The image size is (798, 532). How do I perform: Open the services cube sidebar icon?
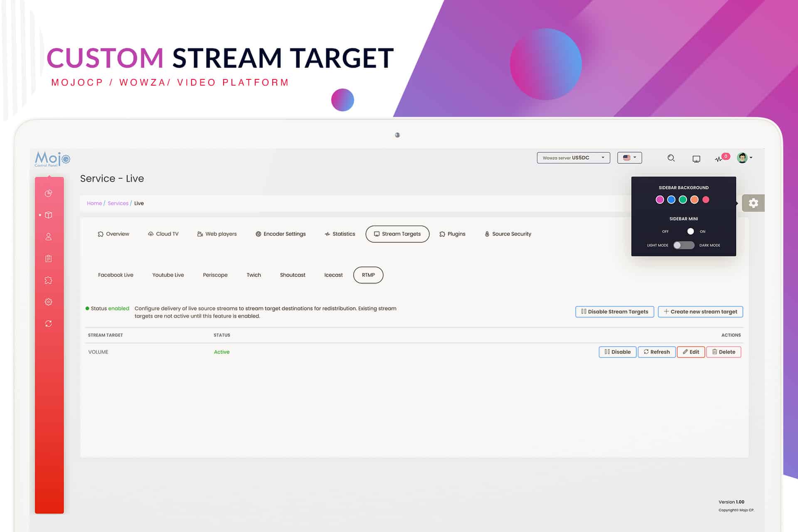click(x=48, y=215)
